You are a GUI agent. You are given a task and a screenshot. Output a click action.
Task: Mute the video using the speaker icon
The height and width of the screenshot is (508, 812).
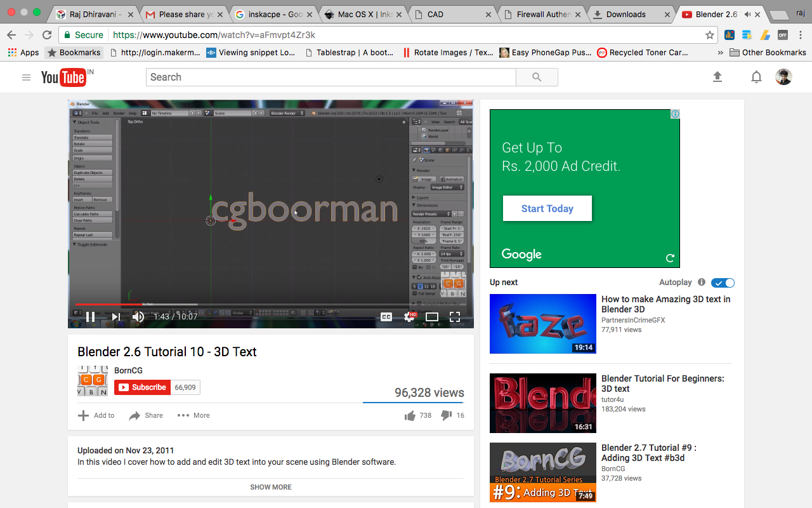click(138, 317)
